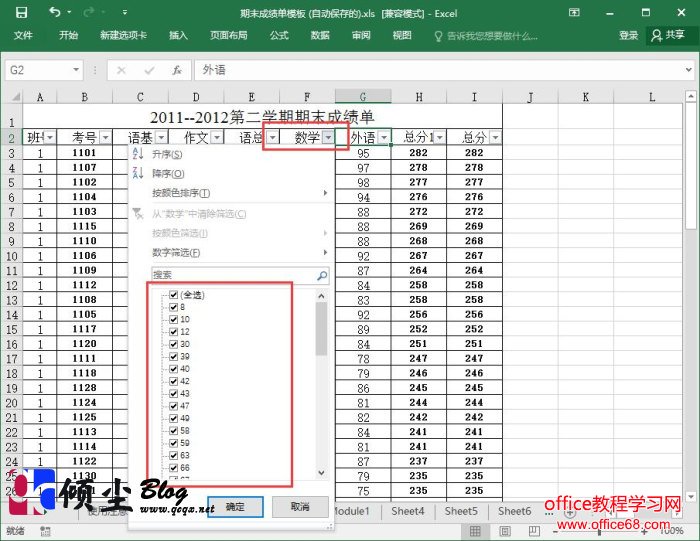Click the search magnifier icon in filter box
Image resolution: width=700 pixels, height=541 pixels.
coord(322,275)
